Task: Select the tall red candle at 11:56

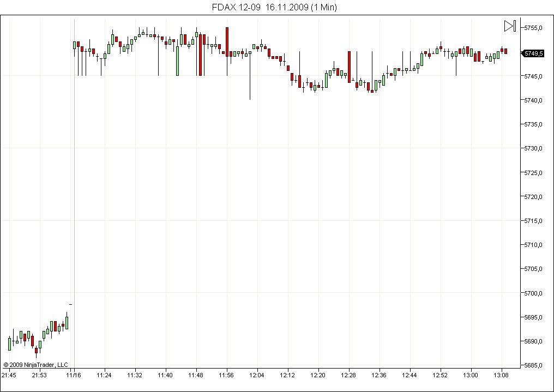Action: coord(227,41)
